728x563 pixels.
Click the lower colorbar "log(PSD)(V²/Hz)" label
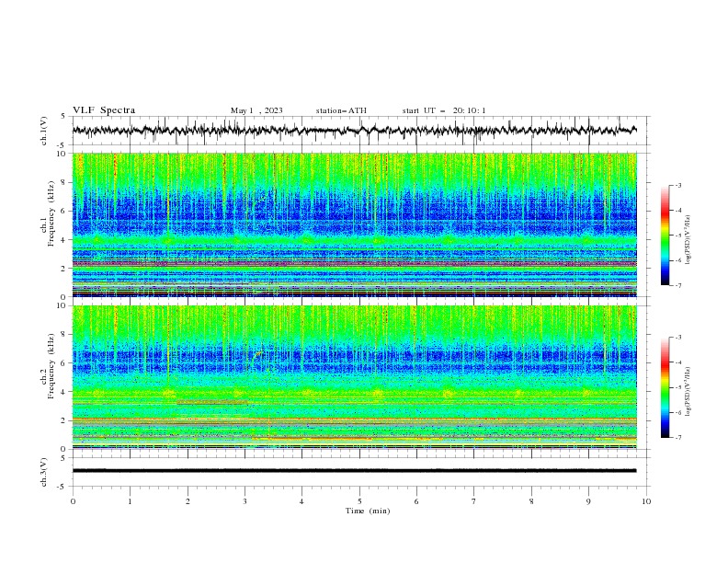[x=688, y=391]
